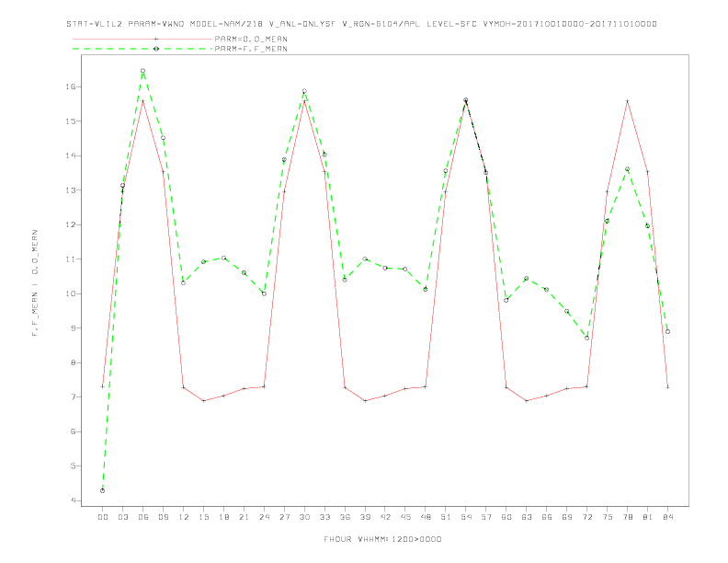Select green F.F_MEAN marker at hour 72

pos(586,338)
